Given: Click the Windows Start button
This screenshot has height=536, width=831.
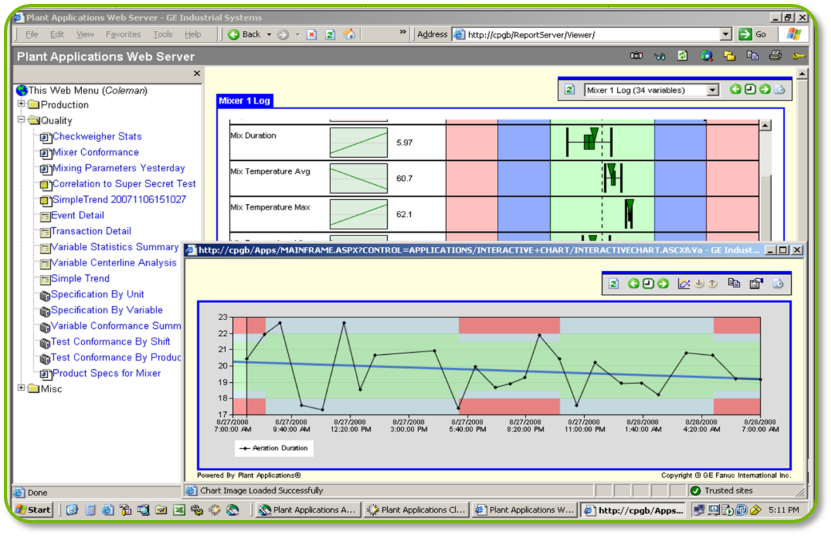Looking at the screenshot, I should pyautogui.click(x=33, y=510).
